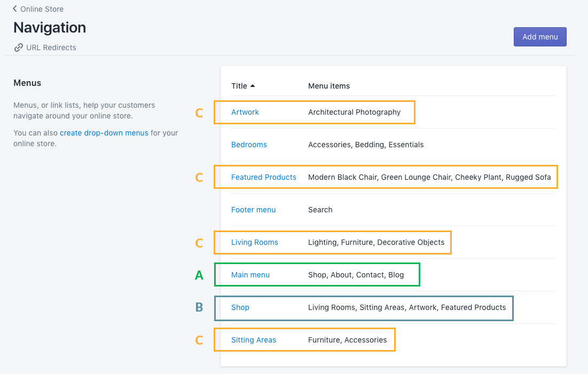Follow the create drop-down menus link
This screenshot has width=588, height=374.
point(104,133)
